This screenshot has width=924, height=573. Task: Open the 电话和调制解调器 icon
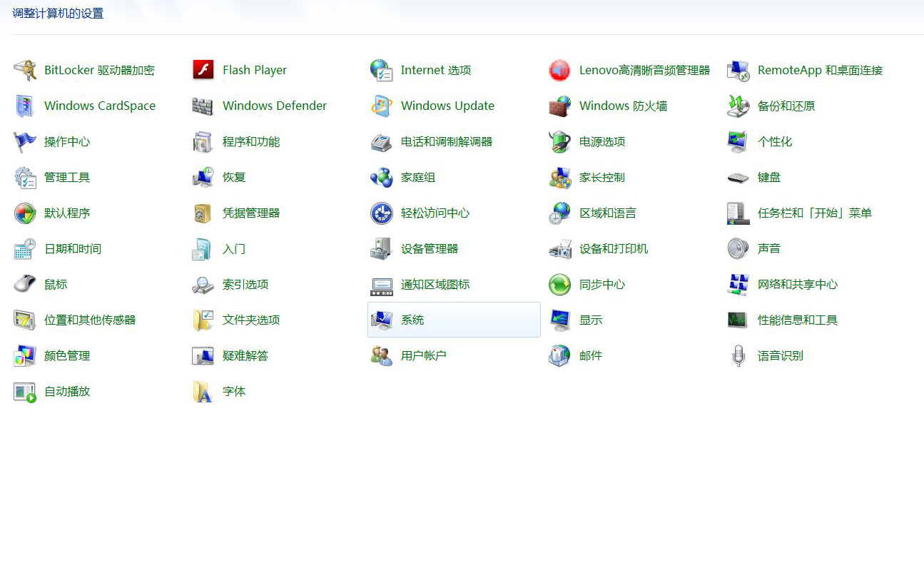[x=382, y=141]
